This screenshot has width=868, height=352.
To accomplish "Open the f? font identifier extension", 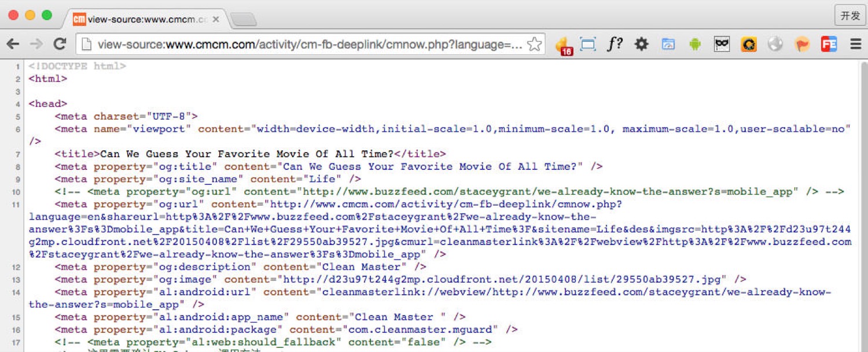I will click(615, 44).
